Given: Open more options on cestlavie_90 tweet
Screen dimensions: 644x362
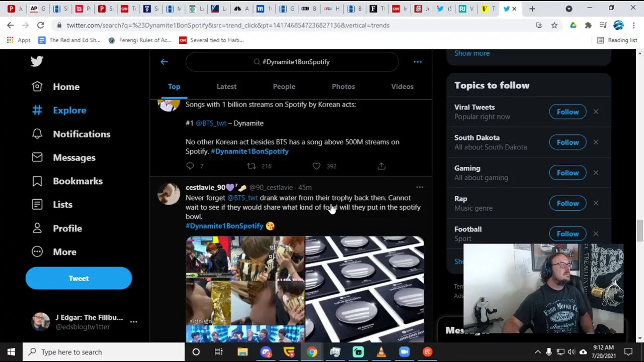Looking at the screenshot, I should click(420, 187).
